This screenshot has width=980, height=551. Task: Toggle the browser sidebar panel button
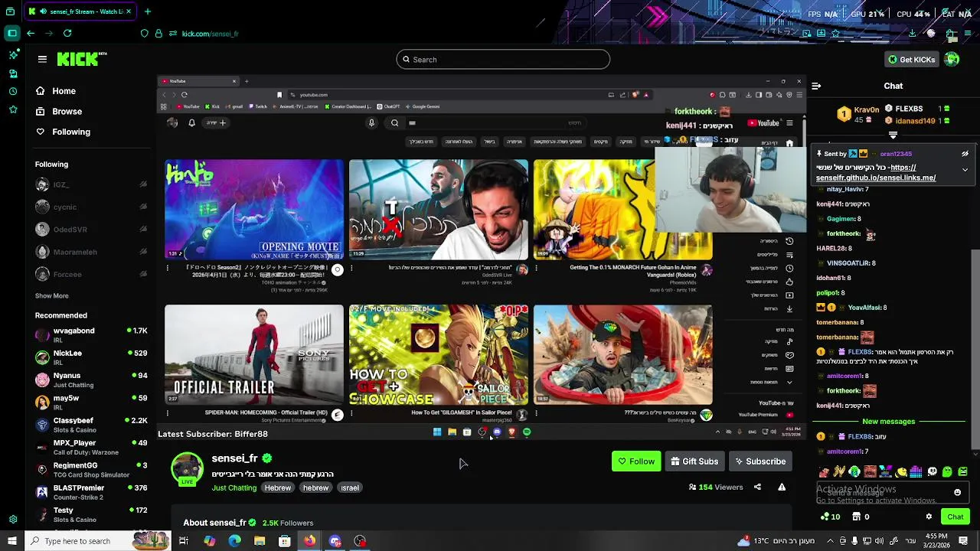click(x=12, y=33)
